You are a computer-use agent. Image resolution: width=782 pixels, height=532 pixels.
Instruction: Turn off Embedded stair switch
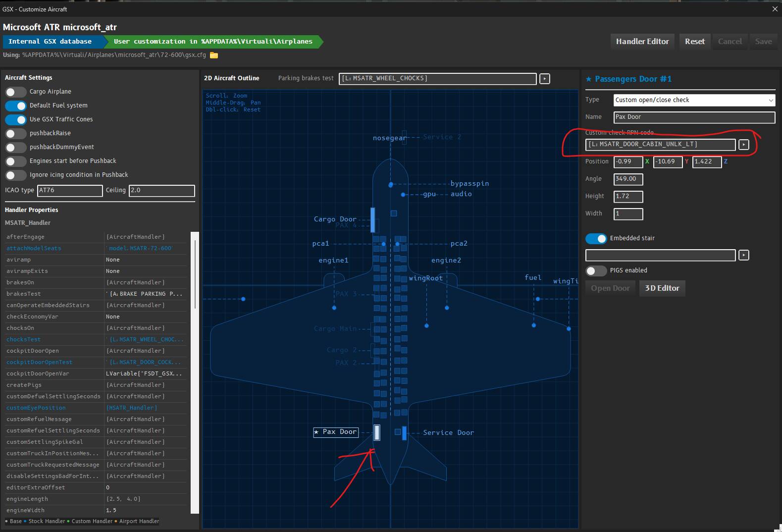click(596, 238)
